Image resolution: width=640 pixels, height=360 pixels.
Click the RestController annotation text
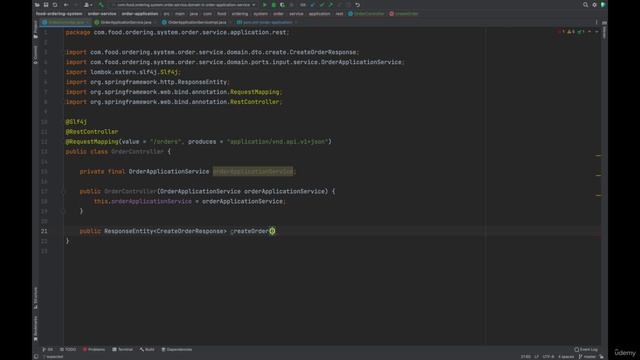pyautogui.click(x=92, y=131)
